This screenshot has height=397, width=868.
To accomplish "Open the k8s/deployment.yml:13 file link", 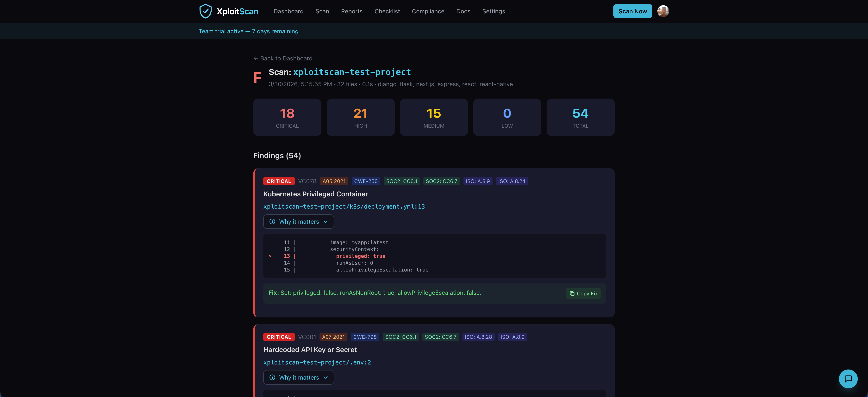I will click(x=344, y=206).
